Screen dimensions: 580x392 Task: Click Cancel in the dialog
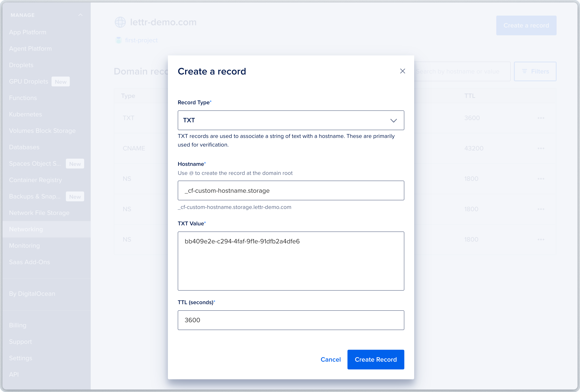[331, 359]
